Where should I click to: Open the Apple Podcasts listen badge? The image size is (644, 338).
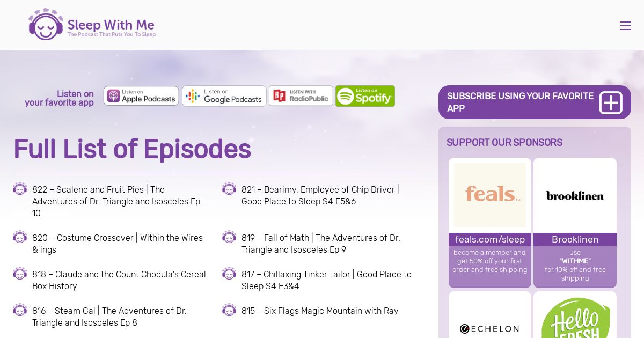tap(141, 96)
